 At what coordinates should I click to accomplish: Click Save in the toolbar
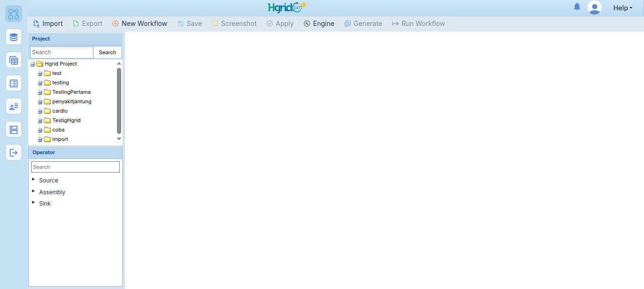pyautogui.click(x=190, y=24)
